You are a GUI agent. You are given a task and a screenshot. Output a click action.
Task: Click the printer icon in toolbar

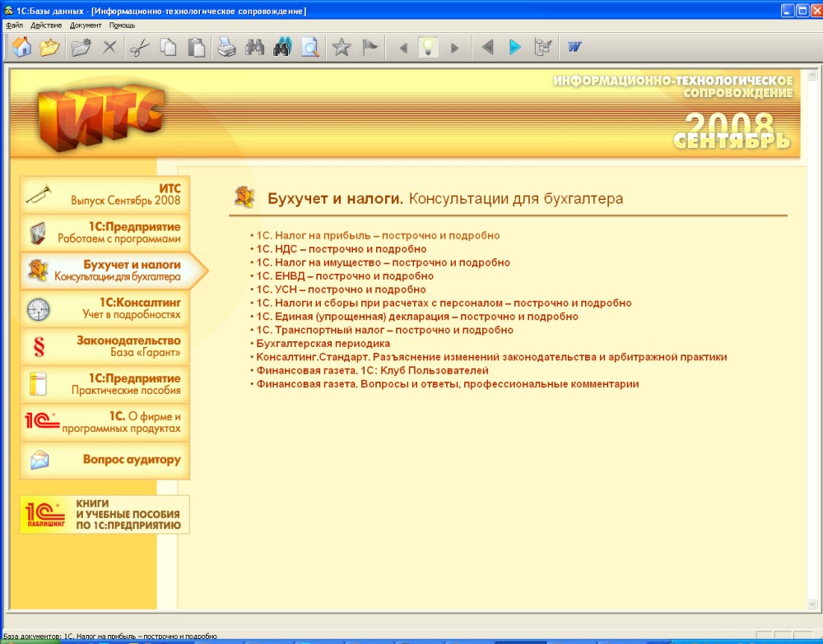pos(226,48)
